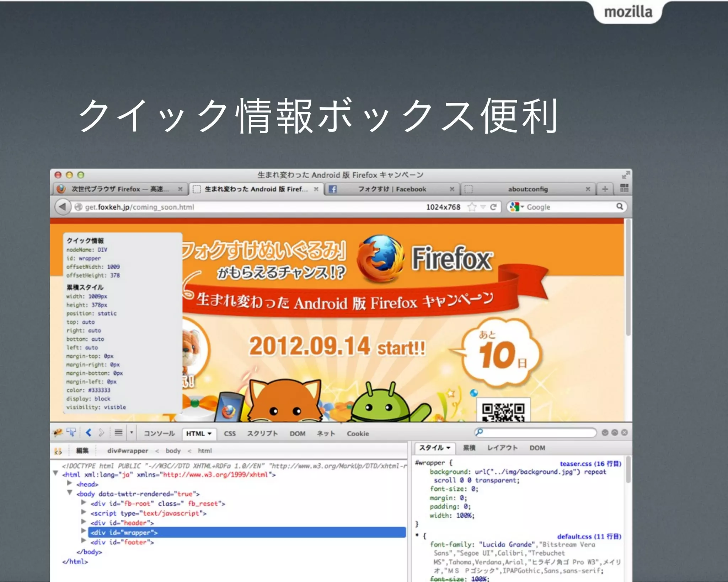Toggle the break on mutate icon
Viewport: 728px width, 582px height.
58,451
